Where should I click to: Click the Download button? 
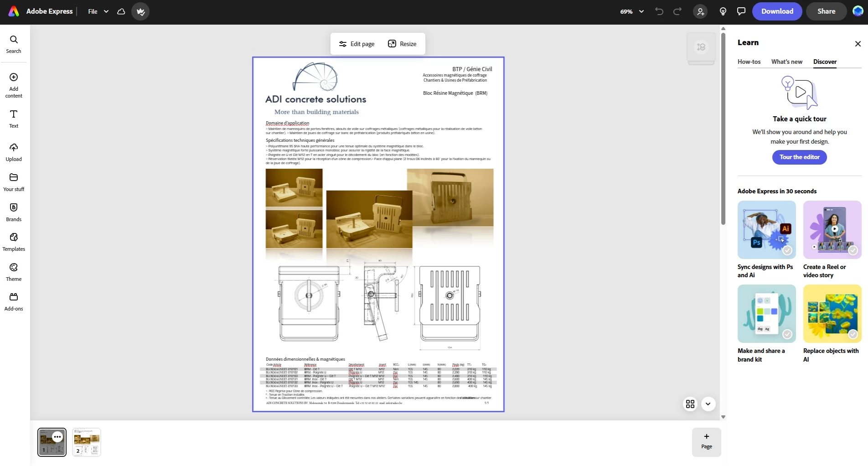coord(777,11)
